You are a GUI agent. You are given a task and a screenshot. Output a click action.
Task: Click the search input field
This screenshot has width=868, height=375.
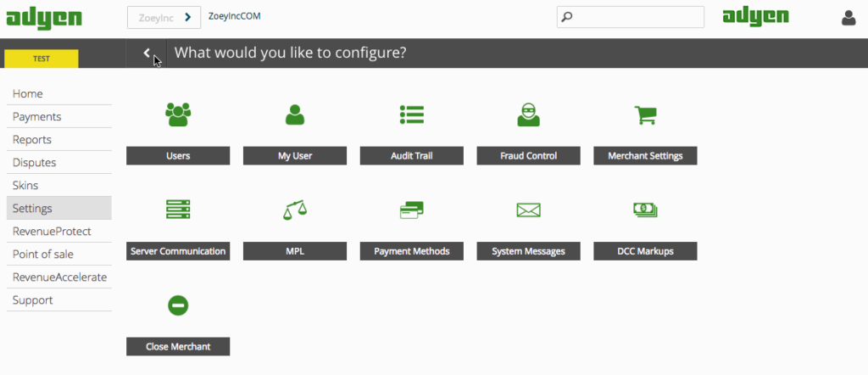(637, 17)
